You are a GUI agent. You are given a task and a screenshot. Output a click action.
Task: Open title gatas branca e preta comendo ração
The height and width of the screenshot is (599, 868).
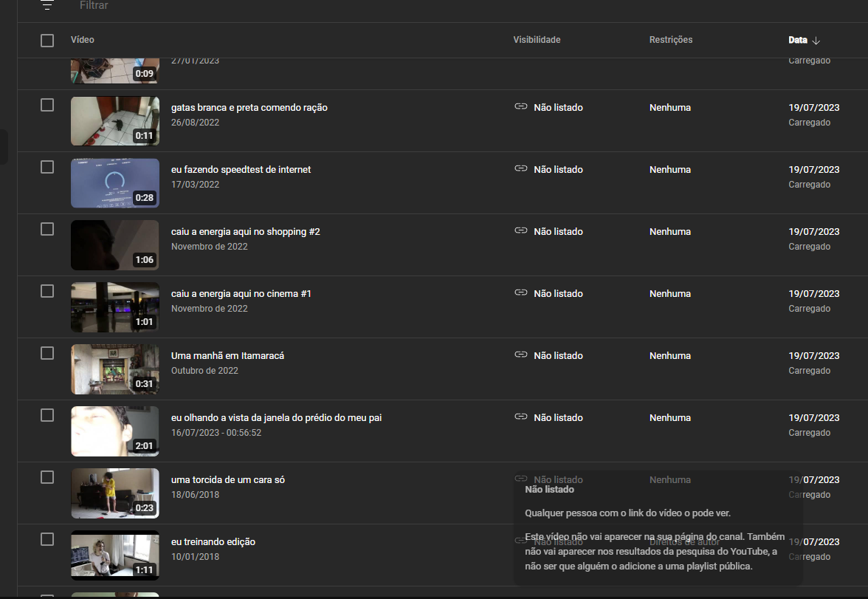249,108
